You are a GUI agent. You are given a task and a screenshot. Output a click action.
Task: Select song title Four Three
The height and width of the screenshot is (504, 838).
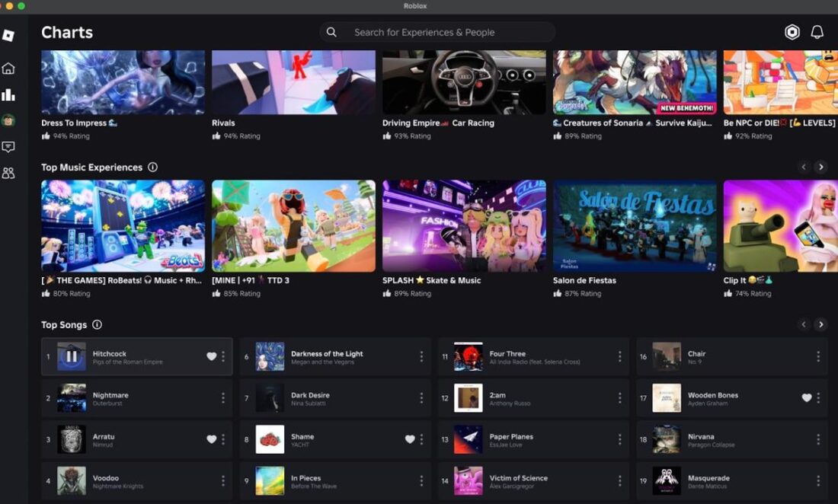pos(507,353)
